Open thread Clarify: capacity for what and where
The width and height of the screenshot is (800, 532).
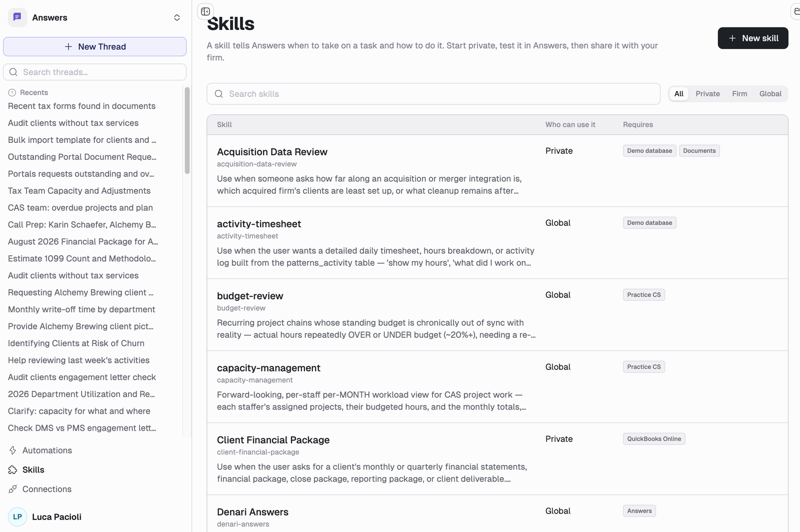tap(79, 411)
